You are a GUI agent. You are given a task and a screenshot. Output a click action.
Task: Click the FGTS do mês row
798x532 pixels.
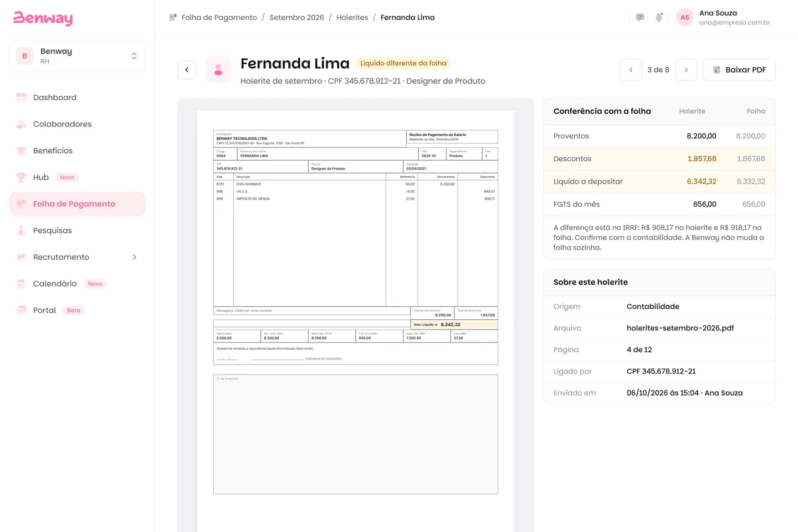(x=659, y=204)
